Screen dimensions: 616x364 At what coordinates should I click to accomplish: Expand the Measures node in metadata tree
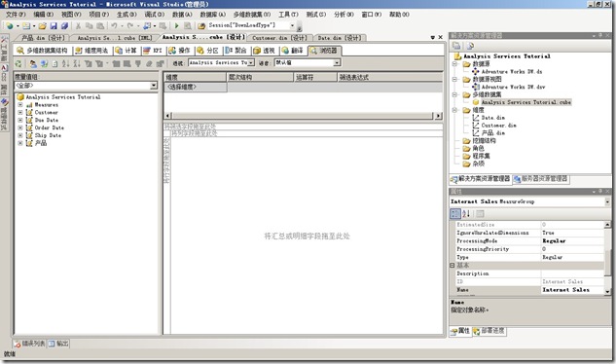[x=20, y=105]
